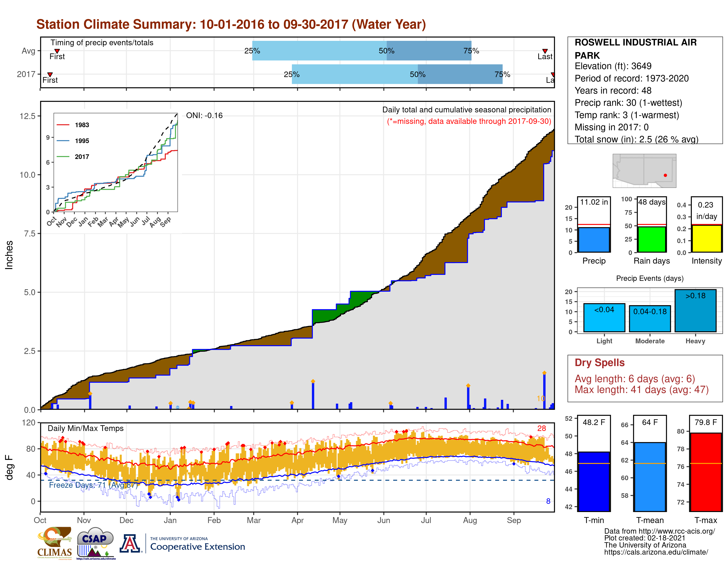Click the Avg row 25% label
Image resolution: width=728 pixels, height=563 pixels.
(x=252, y=51)
